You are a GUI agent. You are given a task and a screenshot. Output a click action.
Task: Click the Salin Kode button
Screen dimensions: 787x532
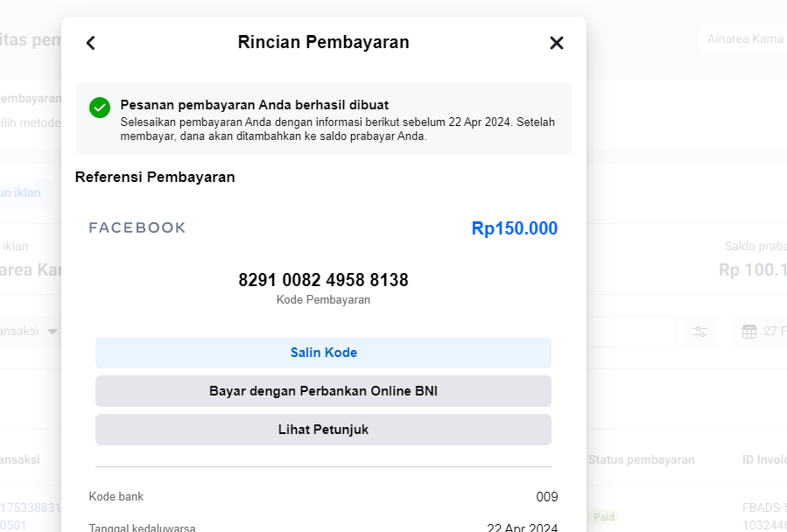pos(323,353)
